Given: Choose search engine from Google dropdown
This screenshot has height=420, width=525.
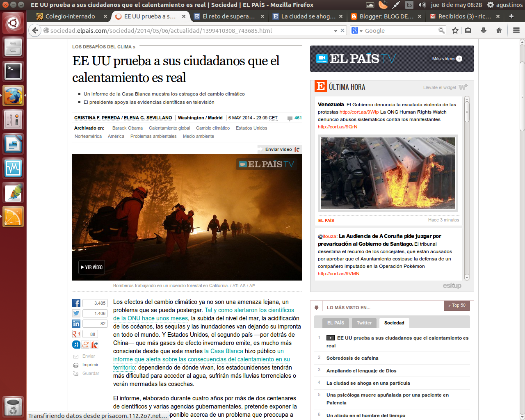Looking at the screenshot, I should click(x=357, y=30).
